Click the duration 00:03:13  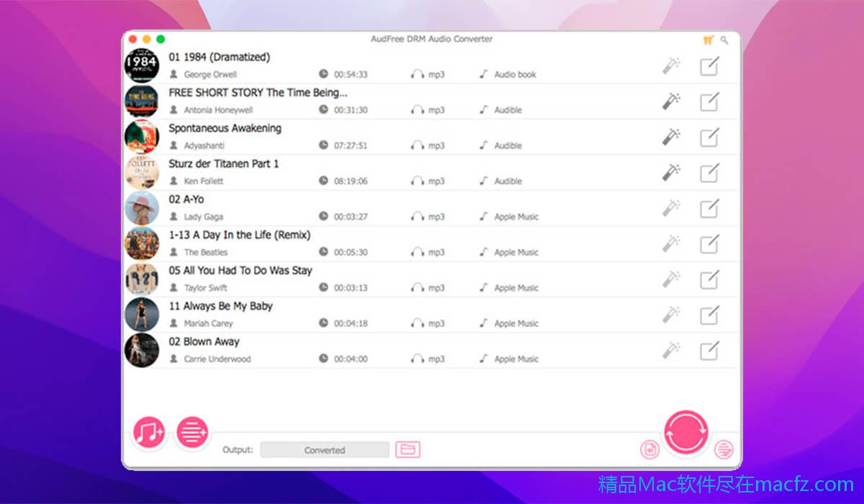[351, 288]
